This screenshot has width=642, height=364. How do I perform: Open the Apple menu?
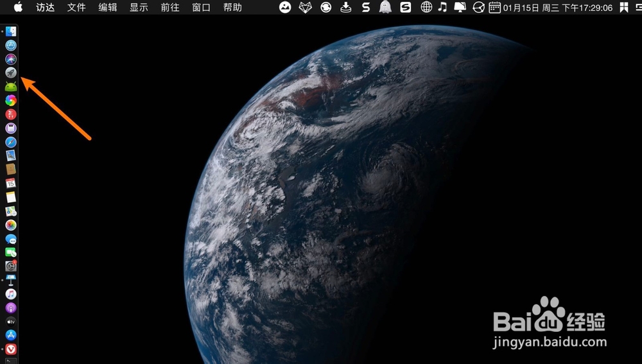[19, 7]
